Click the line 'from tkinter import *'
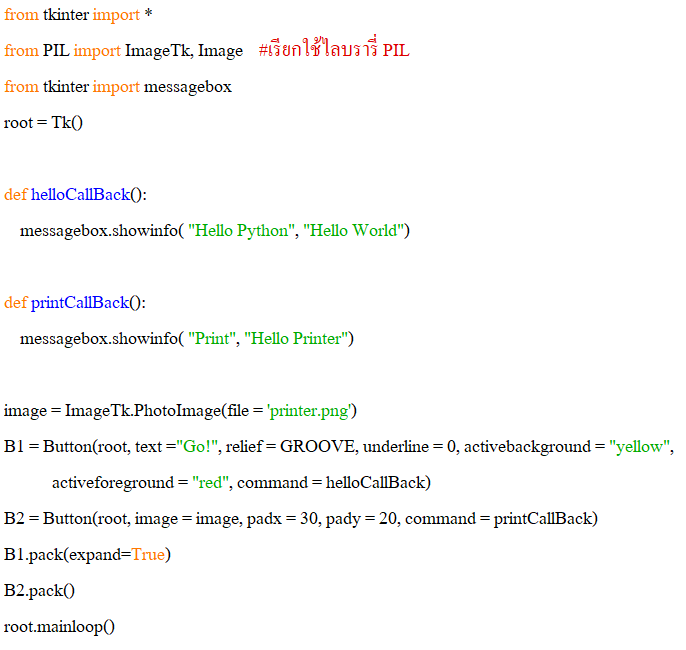The width and height of the screenshot is (686, 650). click(78, 15)
